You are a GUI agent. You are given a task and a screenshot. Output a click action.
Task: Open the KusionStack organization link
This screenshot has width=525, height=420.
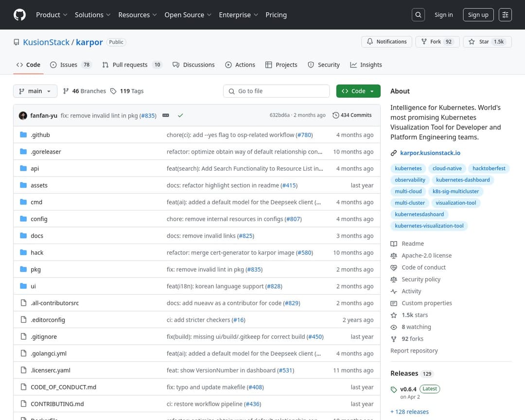pyautogui.click(x=46, y=42)
